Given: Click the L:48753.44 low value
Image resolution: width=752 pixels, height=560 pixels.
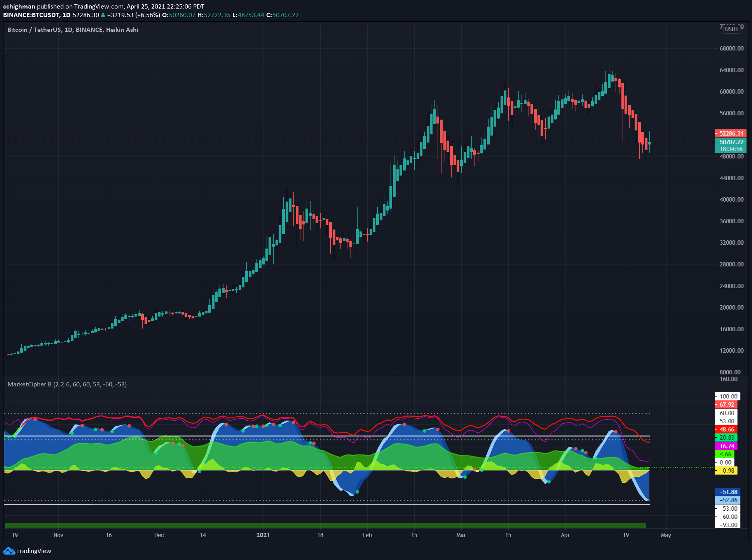Looking at the screenshot, I should [x=248, y=15].
